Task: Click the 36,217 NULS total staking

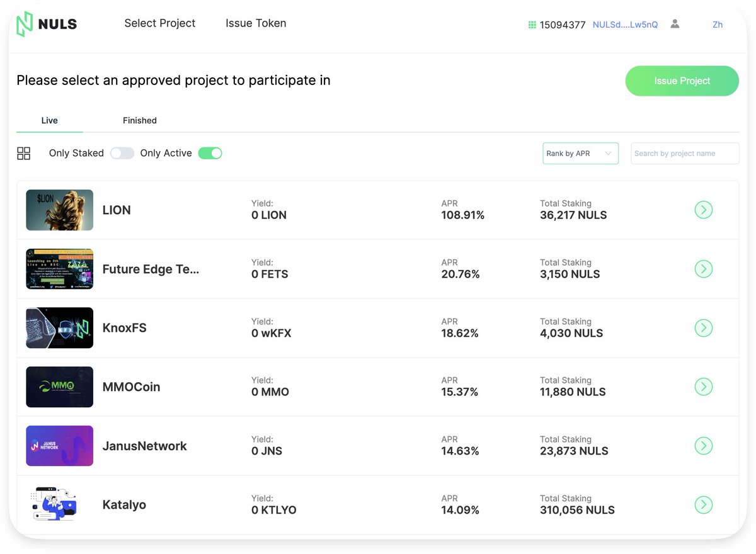Action: click(x=573, y=215)
